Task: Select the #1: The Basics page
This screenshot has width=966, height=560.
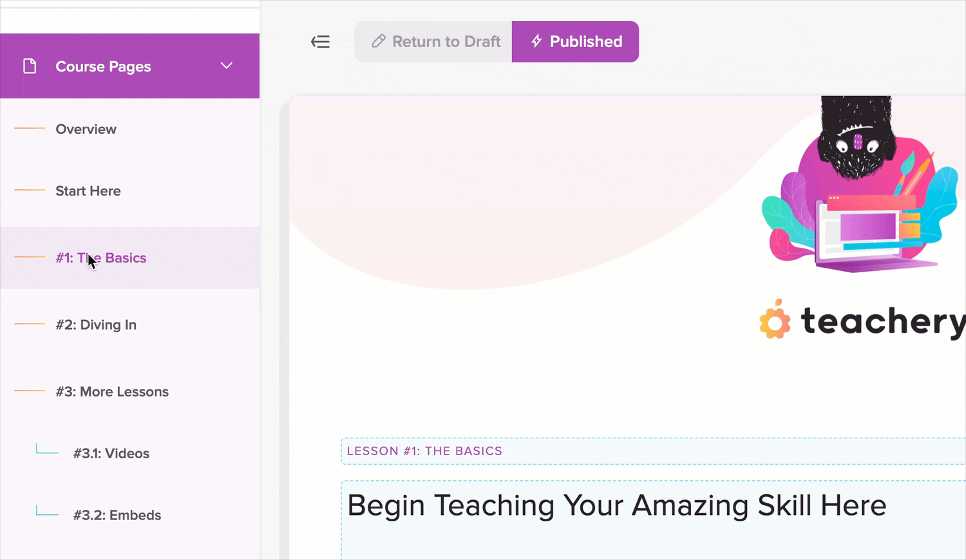Action: click(130, 258)
